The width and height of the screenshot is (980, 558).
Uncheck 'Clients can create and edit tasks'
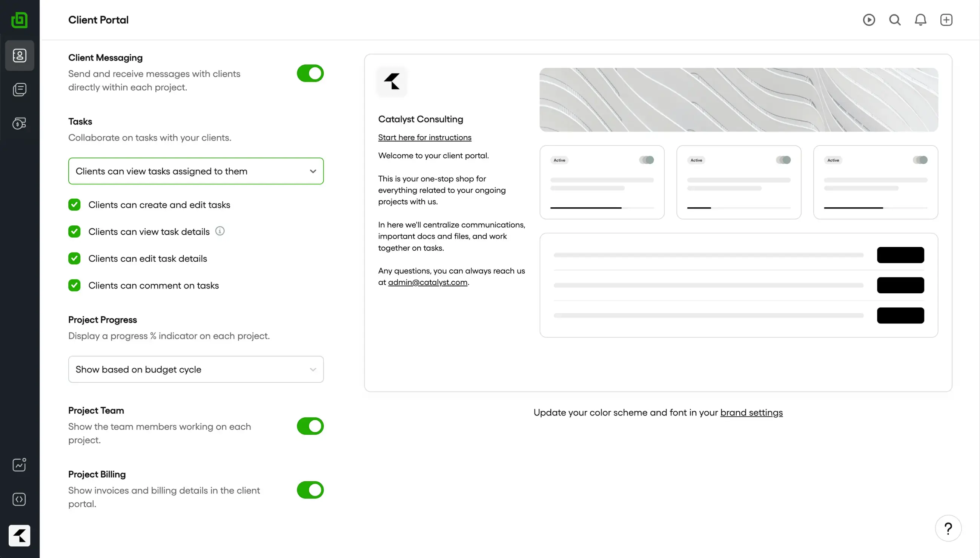click(x=74, y=205)
